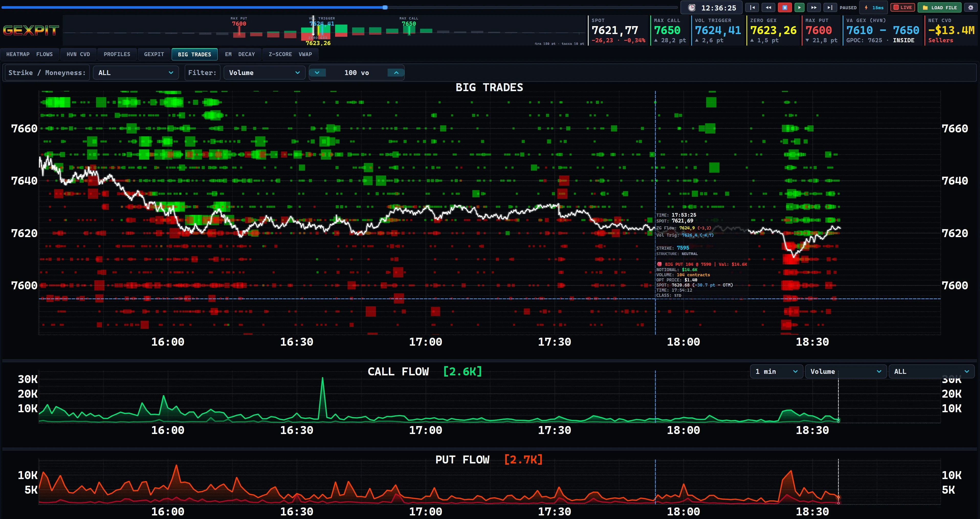
Task: Select the BIG TRADES tab
Action: click(x=194, y=55)
